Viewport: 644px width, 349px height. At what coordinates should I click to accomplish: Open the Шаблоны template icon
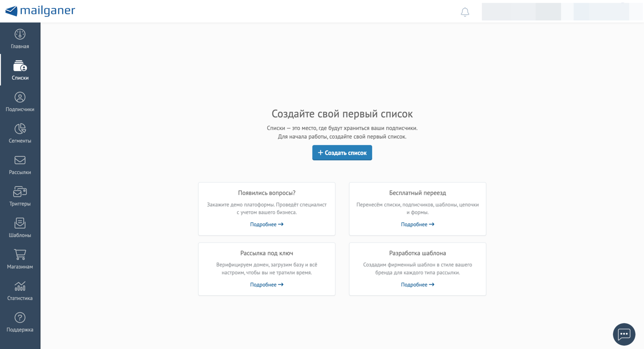[x=20, y=223]
